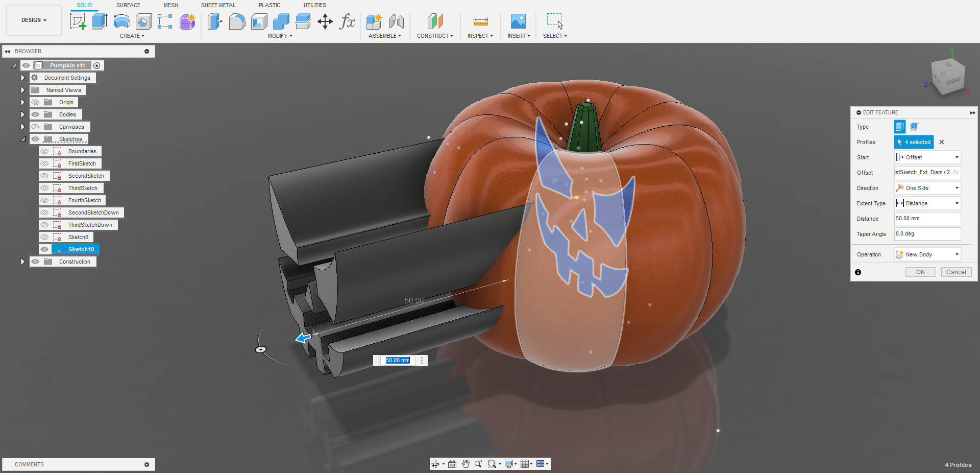The height and width of the screenshot is (473, 980).
Task: Activate the Pumpkin v11 component radio
Action: pyautogui.click(x=96, y=65)
